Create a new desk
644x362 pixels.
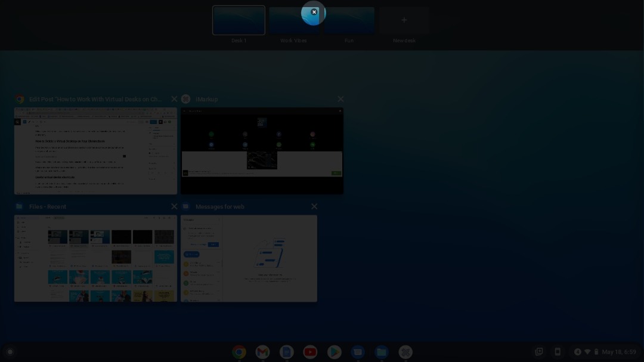[404, 20]
